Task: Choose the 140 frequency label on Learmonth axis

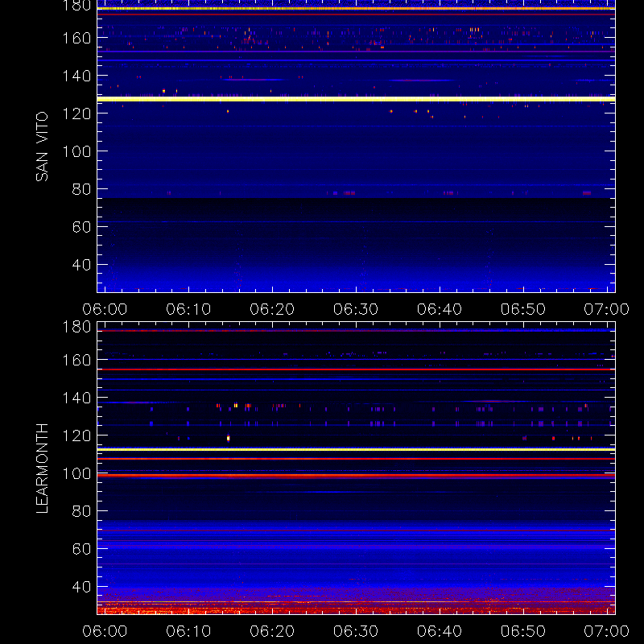Action: coord(76,398)
